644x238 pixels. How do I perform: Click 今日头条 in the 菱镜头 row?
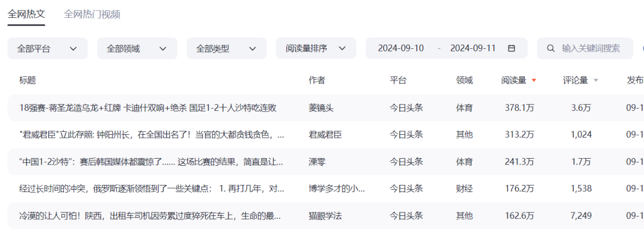coord(406,108)
